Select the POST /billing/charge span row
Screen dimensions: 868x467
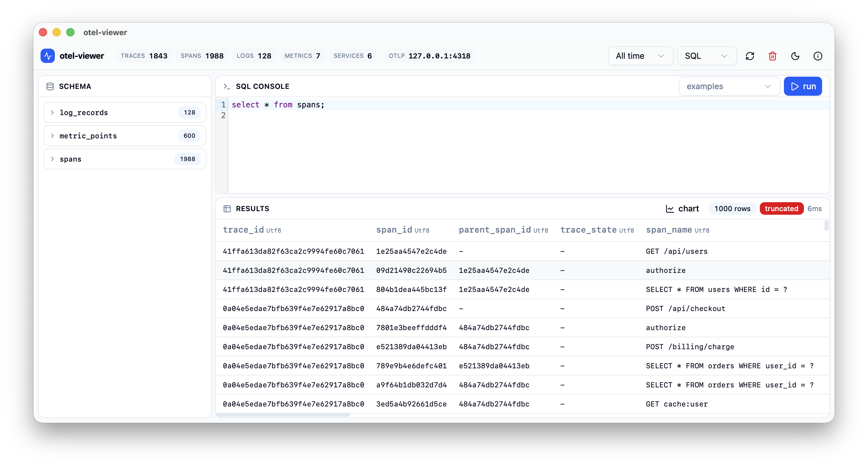tap(522, 347)
